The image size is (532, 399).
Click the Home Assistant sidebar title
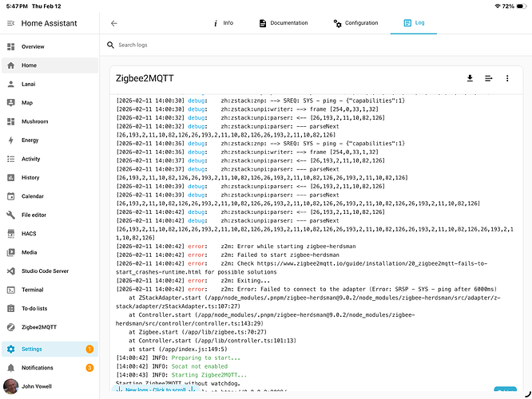[x=50, y=23]
